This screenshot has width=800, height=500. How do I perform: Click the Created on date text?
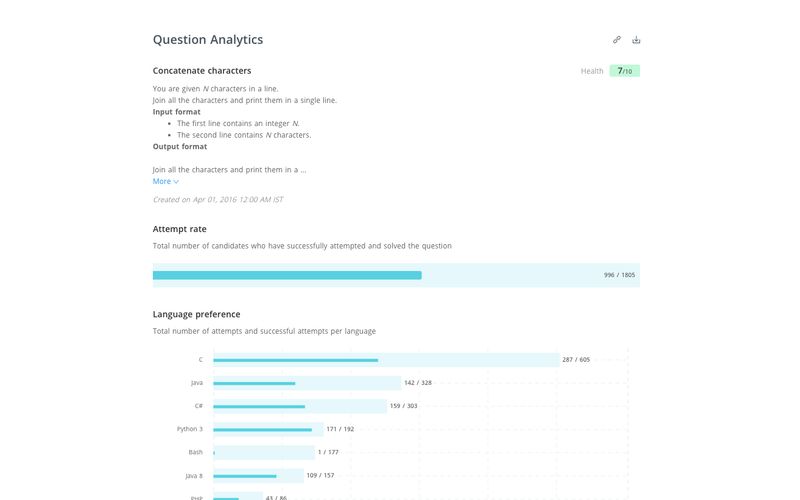(218, 200)
